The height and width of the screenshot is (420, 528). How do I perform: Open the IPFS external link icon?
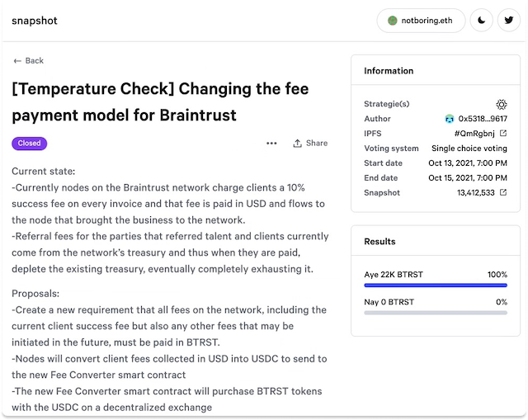coord(503,133)
